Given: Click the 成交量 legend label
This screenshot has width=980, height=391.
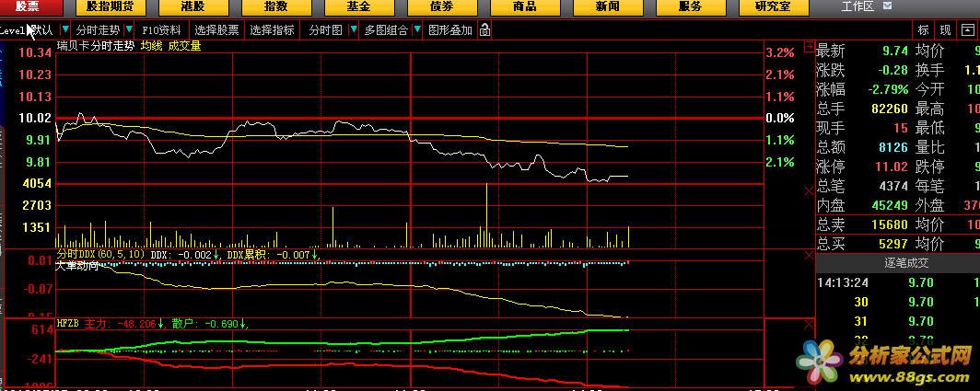Looking at the screenshot, I should (184, 46).
